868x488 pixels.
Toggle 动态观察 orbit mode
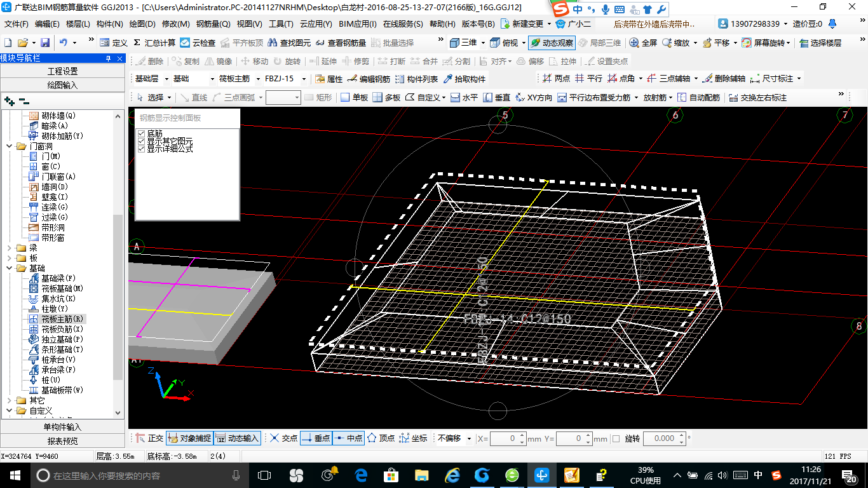[x=552, y=43]
